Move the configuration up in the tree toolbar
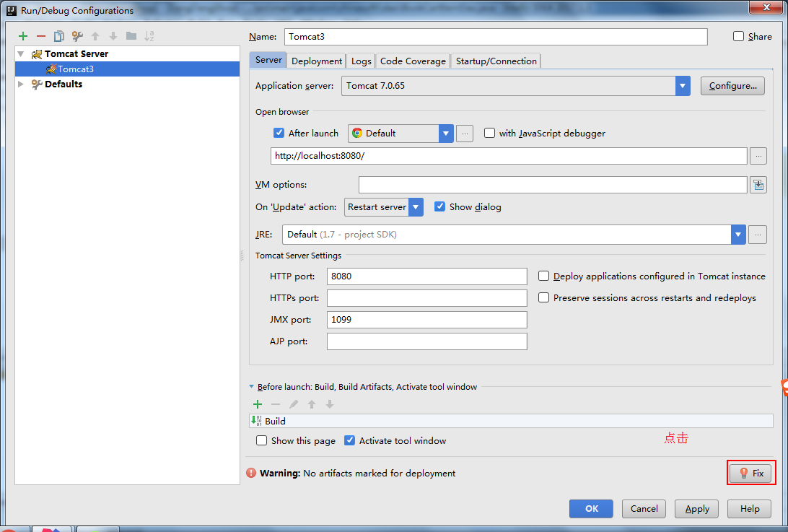 95,35
